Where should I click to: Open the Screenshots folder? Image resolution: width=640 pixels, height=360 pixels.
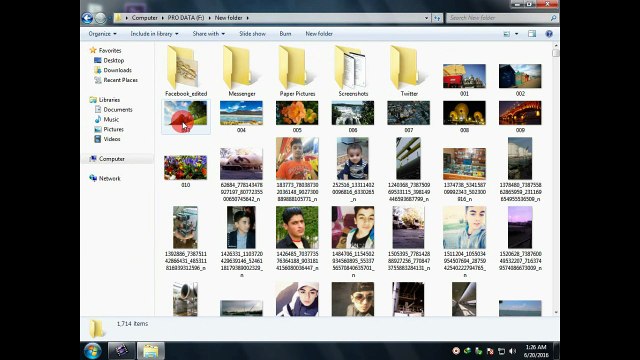point(353,71)
